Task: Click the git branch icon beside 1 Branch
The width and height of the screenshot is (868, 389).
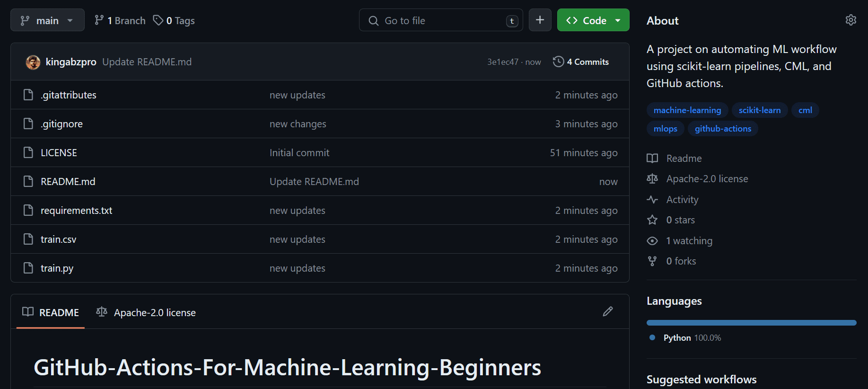Action: pyautogui.click(x=99, y=20)
